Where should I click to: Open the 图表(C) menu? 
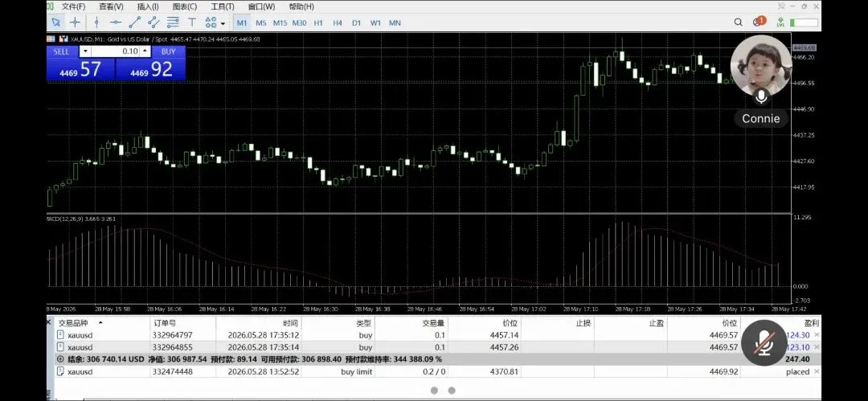tap(184, 6)
